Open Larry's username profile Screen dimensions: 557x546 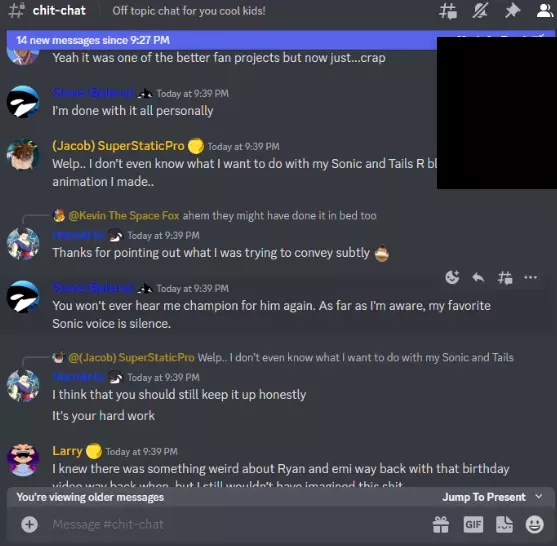67,451
